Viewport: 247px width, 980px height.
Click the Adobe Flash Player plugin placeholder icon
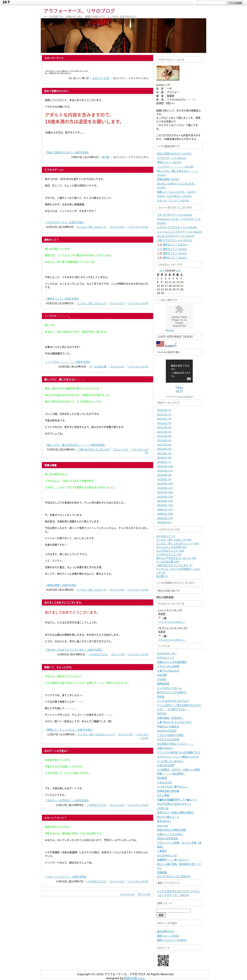(179, 310)
